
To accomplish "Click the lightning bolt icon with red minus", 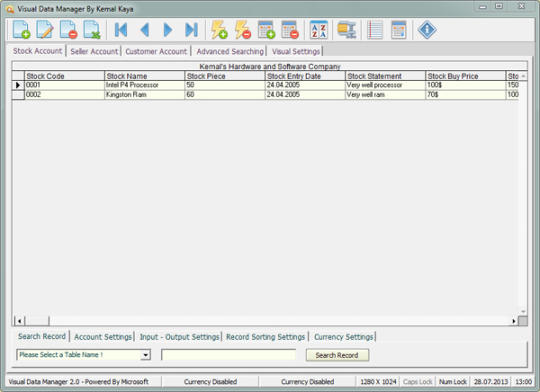I will (x=242, y=30).
